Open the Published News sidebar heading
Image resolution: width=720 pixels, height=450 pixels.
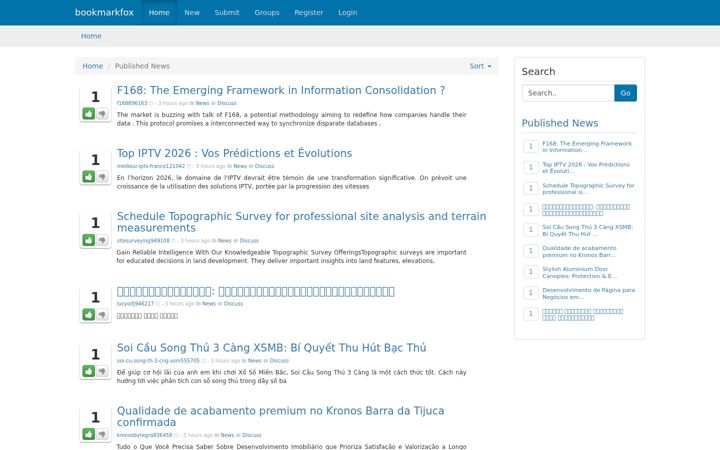click(560, 123)
